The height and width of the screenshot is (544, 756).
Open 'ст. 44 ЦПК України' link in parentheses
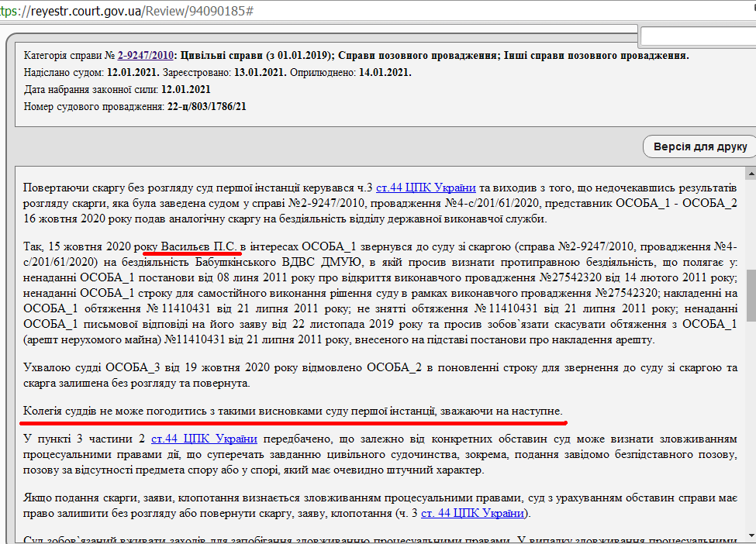coord(473,513)
